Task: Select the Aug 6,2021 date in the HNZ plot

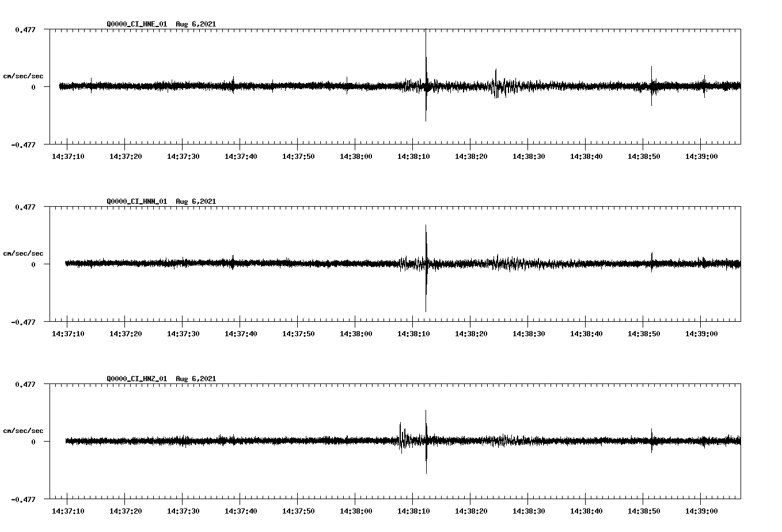Action: (x=196, y=379)
